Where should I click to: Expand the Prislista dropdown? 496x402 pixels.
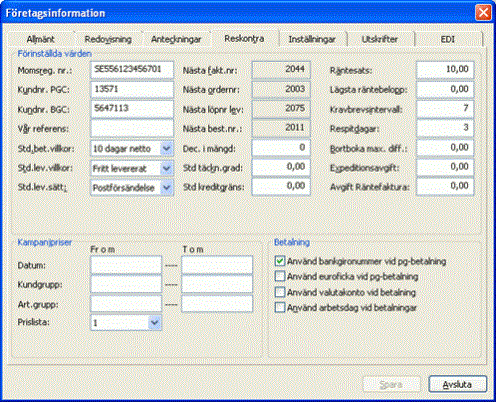coord(154,323)
